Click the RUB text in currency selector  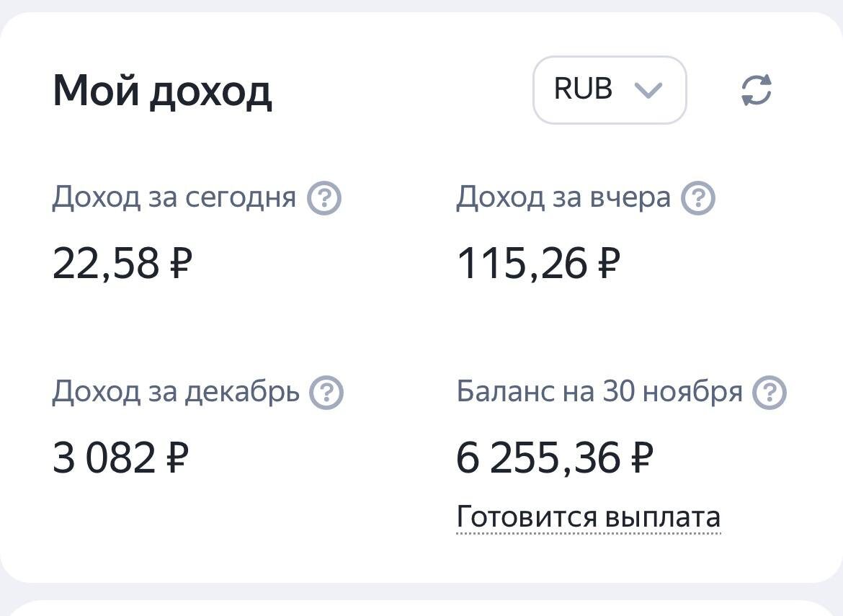coord(583,89)
